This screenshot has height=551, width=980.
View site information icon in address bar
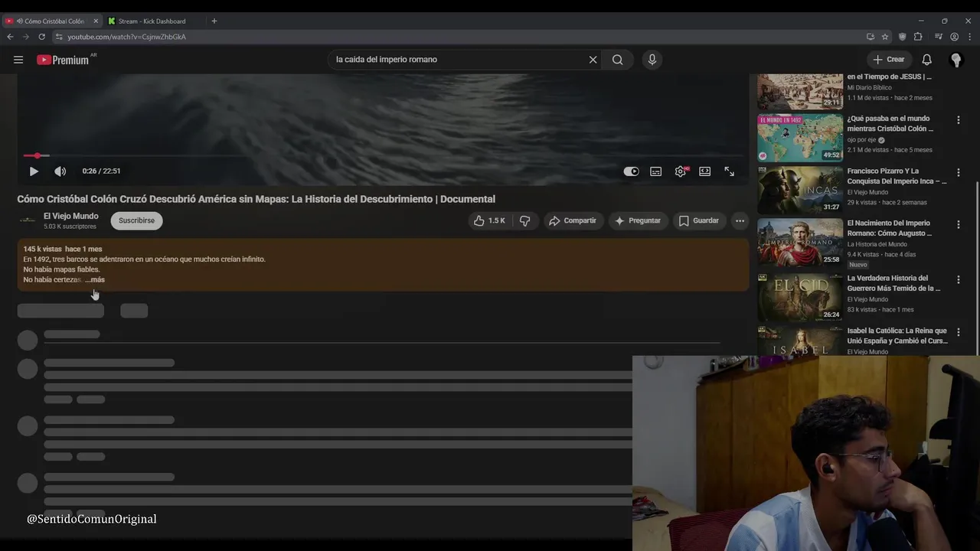point(59,37)
